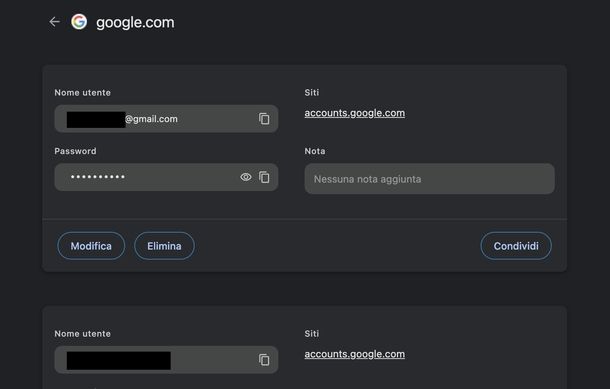The width and height of the screenshot is (610, 389).
Task: Click the second card's username field
Action: point(166,360)
